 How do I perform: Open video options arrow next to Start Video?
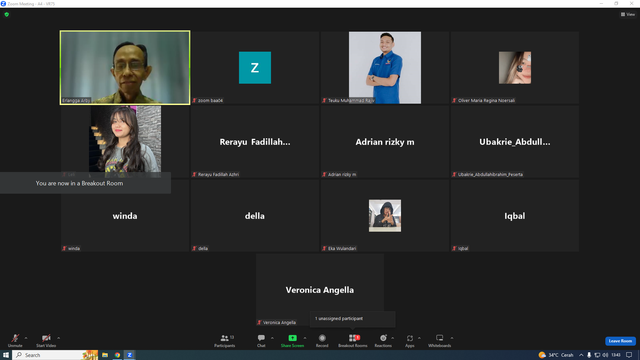coord(59,338)
